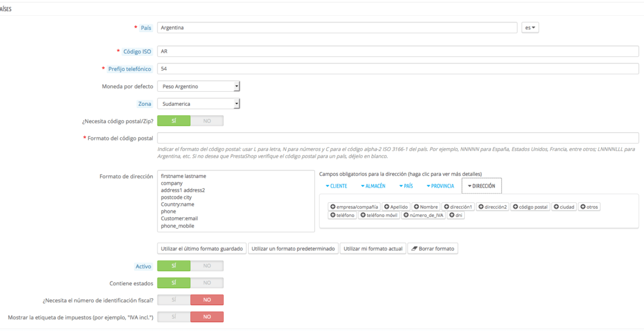The image size is (644, 331).
Task: Open the es language dropdown
Action: 530,28
